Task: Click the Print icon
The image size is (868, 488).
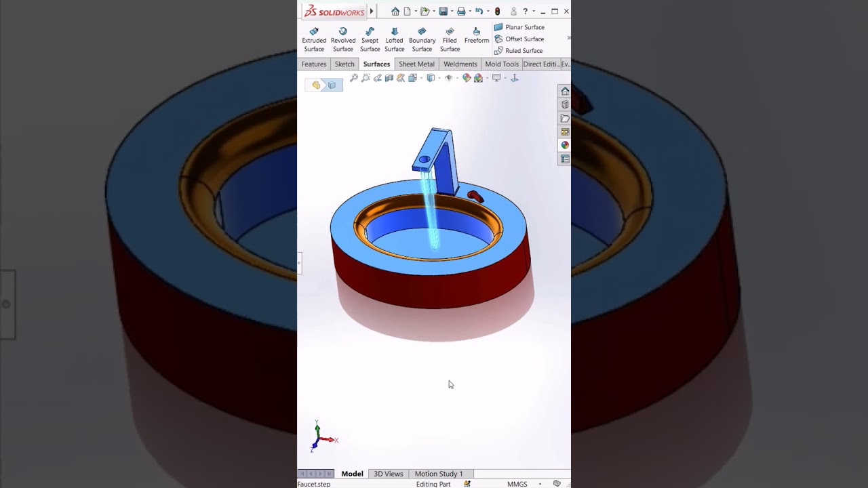Action: (x=461, y=12)
